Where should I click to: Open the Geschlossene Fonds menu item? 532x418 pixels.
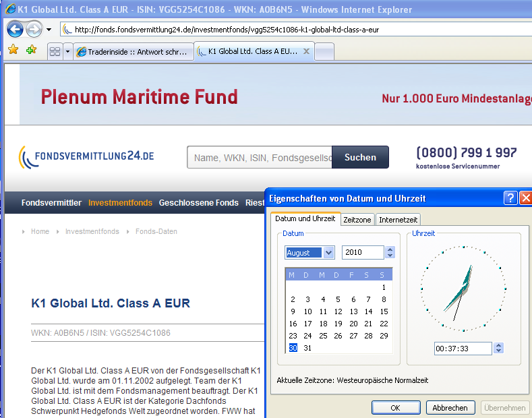pos(198,202)
